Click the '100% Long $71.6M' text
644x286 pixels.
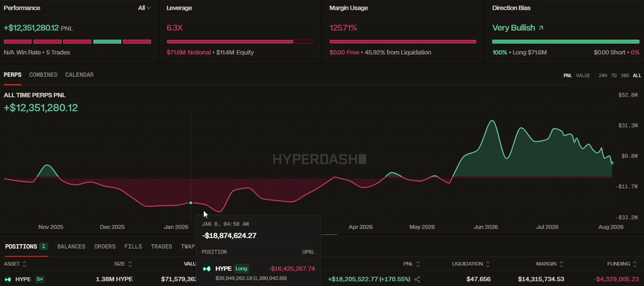click(519, 53)
